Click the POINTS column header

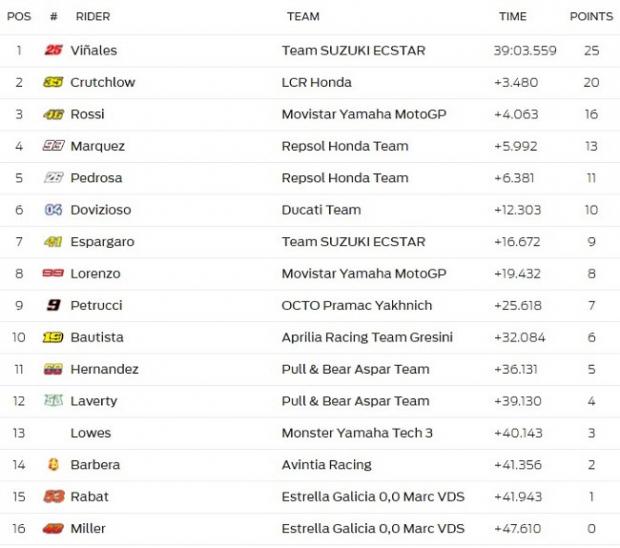[591, 17]
